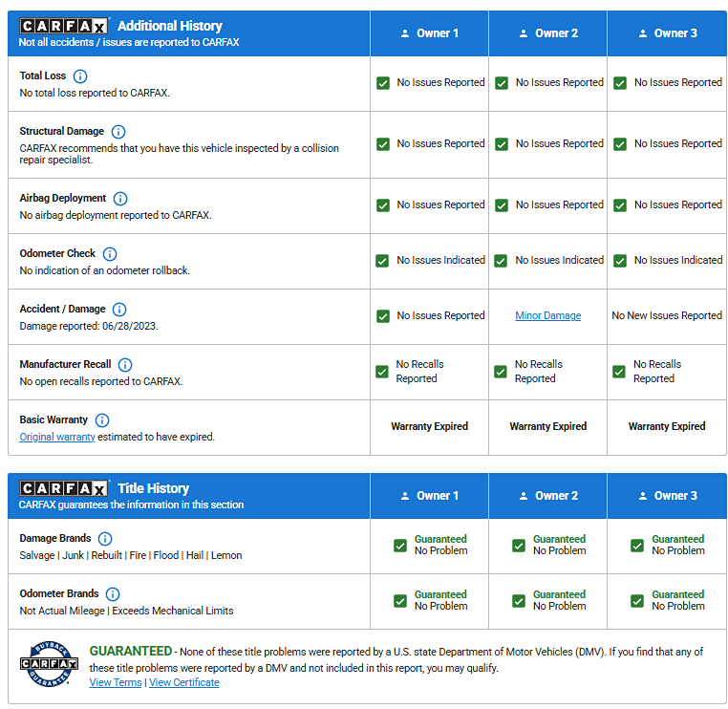
Task: Show info for Odometer Check
Action: (110, 254)
